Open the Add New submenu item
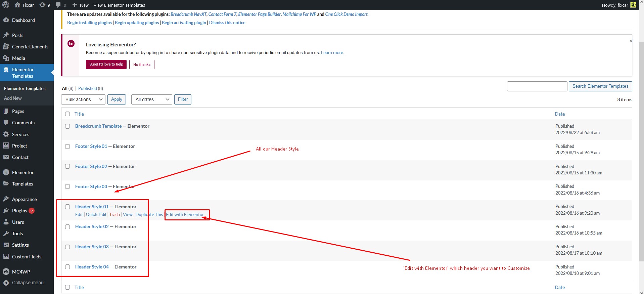Screen dimensions: 644x294 (13, 98)
